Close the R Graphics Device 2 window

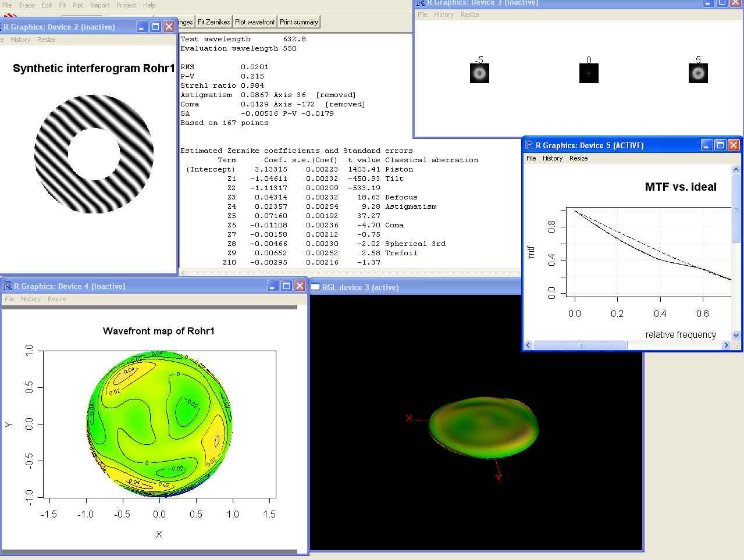[x=169, y=27]
